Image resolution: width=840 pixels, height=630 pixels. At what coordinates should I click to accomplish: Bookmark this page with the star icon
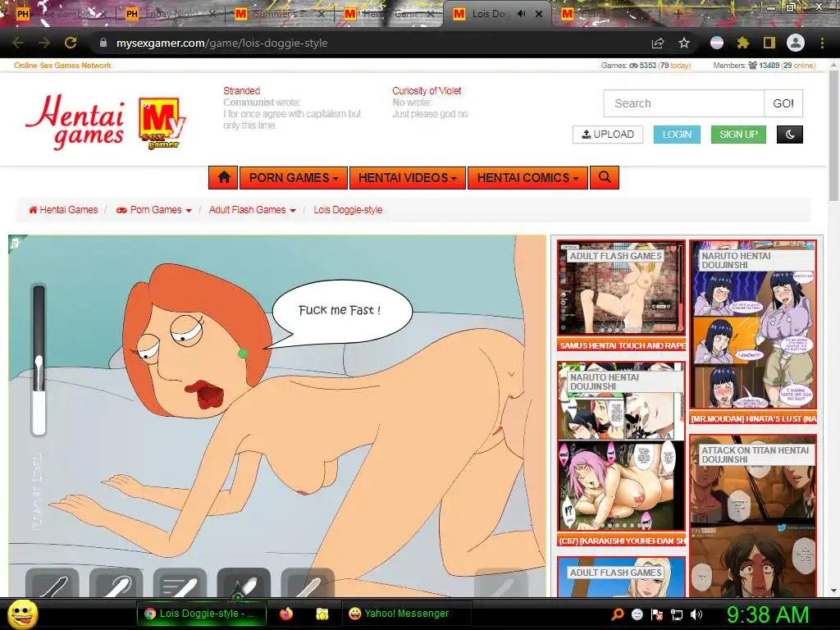(684, 43)
